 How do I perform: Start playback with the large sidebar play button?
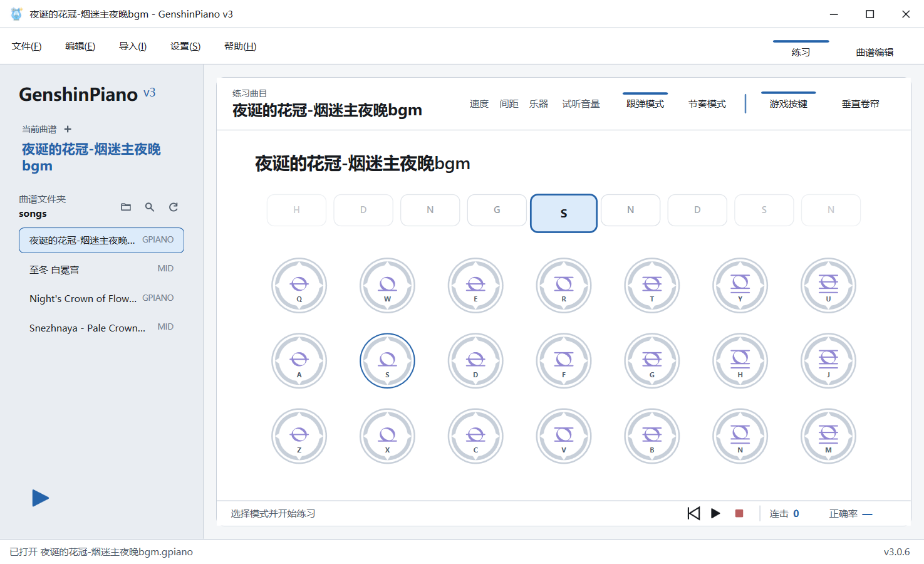coord(41,498)
